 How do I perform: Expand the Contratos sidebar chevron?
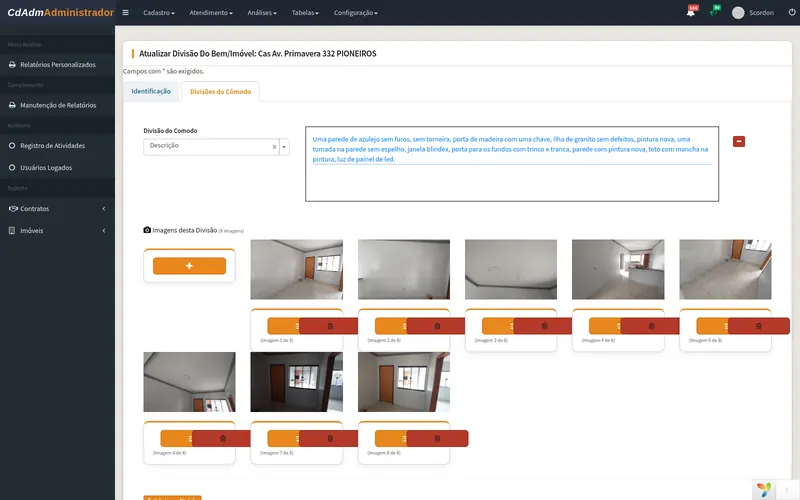click(104, 209)
